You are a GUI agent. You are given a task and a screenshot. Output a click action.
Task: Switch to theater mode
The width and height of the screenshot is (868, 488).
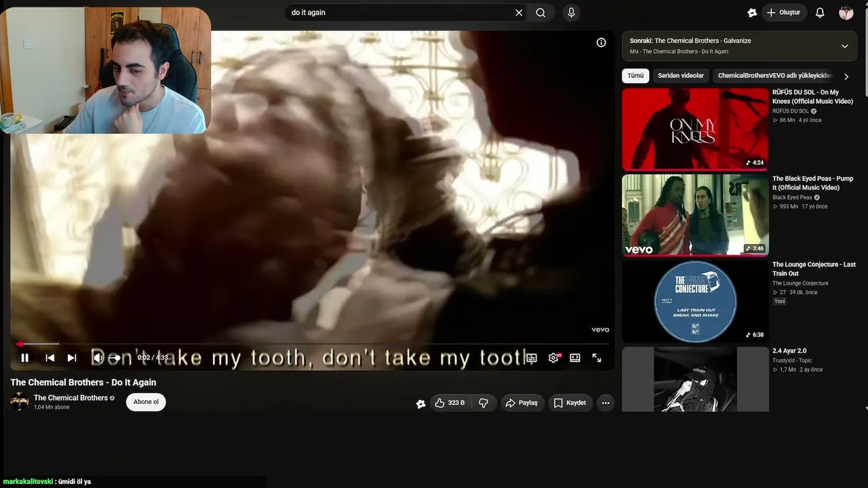[575, 358]
